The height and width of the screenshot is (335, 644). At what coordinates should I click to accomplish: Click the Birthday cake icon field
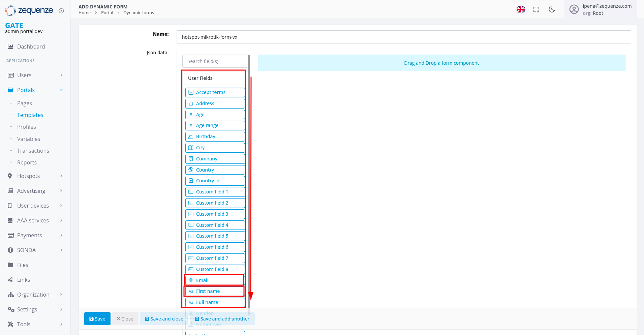[191, 136]
